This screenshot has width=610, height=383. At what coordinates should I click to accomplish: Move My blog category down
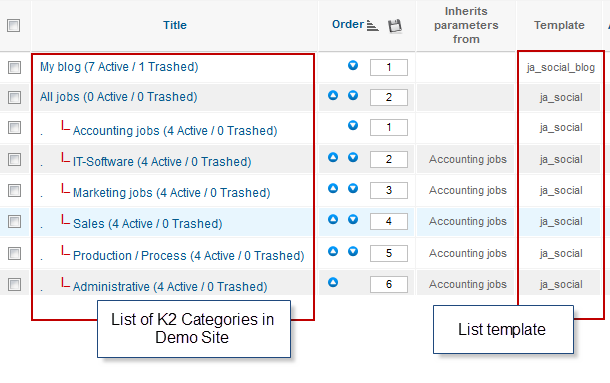pos(353,65)
